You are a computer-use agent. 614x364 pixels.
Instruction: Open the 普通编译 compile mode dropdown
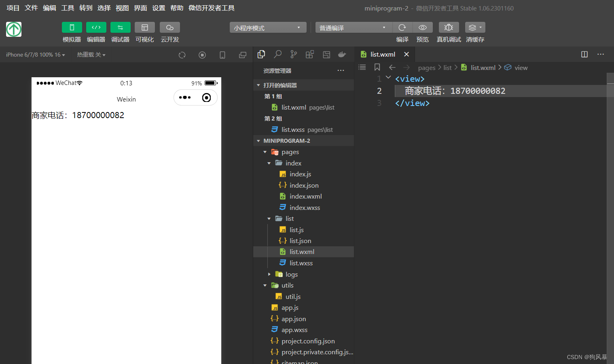[x=354, y=28]
